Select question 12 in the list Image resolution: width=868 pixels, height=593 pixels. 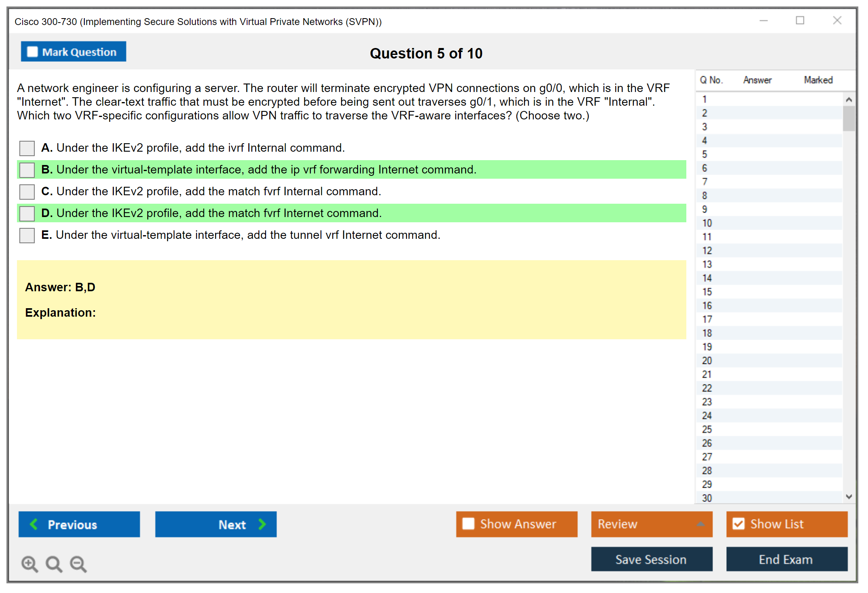(707, 251)
